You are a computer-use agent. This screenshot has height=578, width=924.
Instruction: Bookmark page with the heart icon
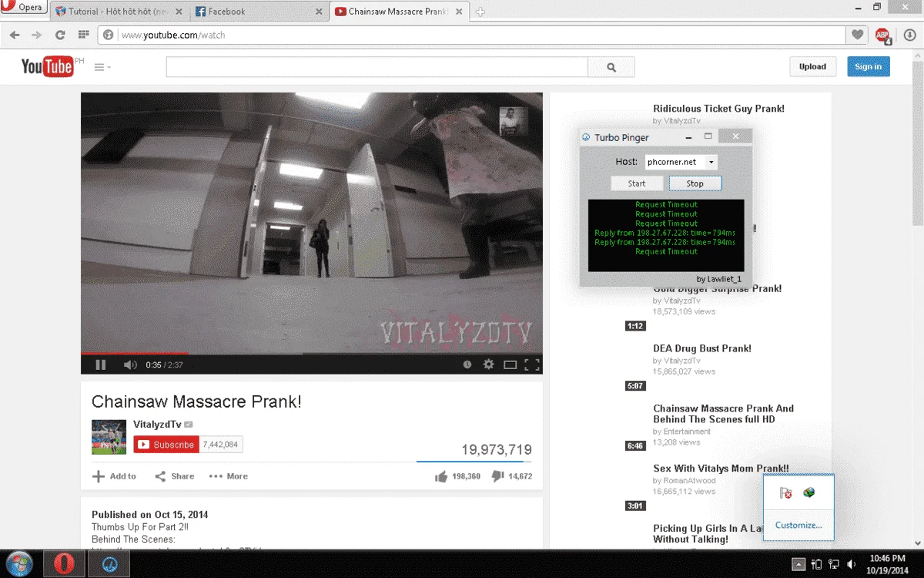[857, 35]
